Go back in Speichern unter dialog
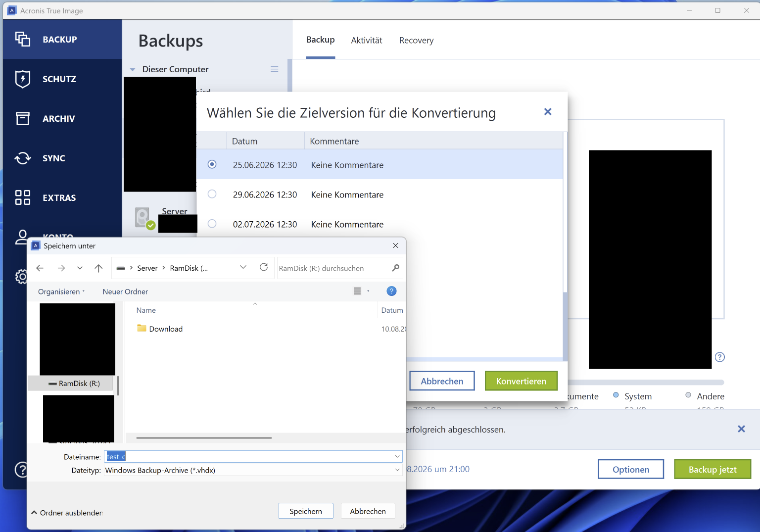760x532 pixels. pos(40,268)
